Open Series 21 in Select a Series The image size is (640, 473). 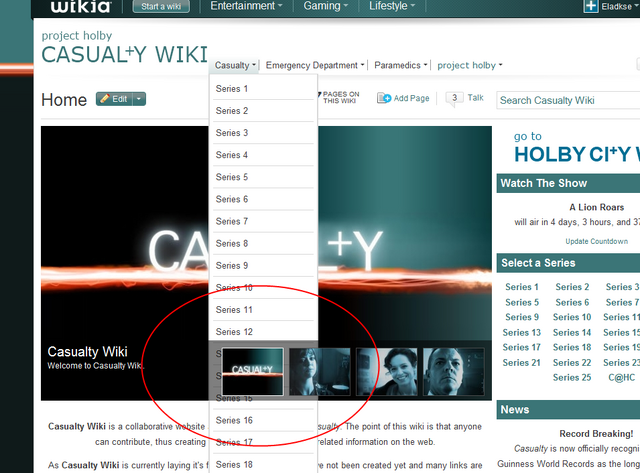click(x=522, y=362)
